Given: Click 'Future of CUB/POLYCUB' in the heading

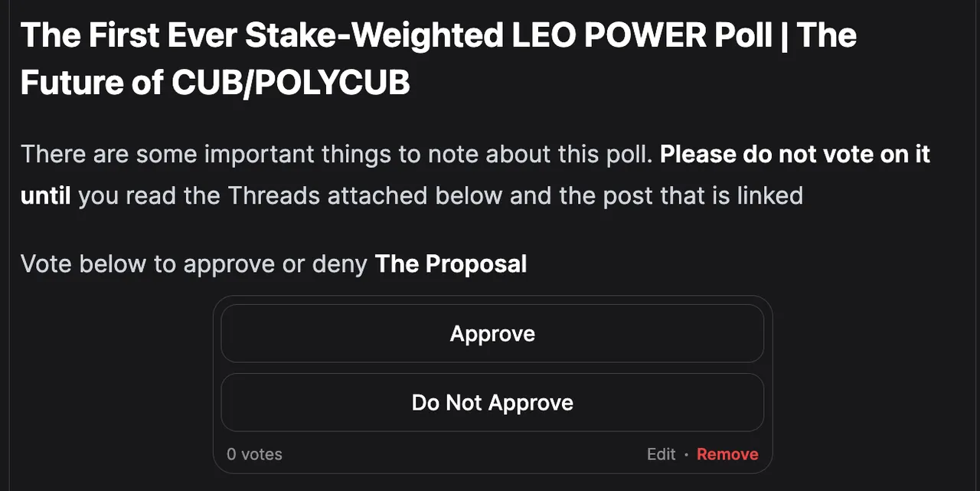Looking at the screenshot, I should (x=215, y=83).
